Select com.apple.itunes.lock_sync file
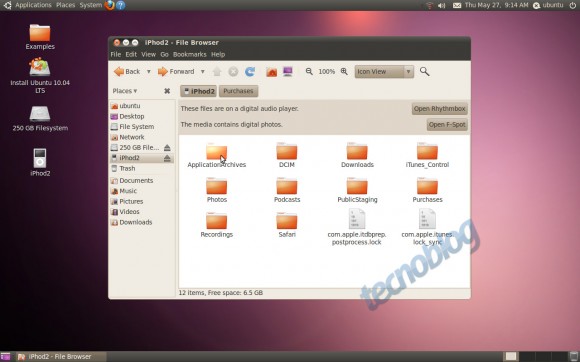 click(427, 227)
